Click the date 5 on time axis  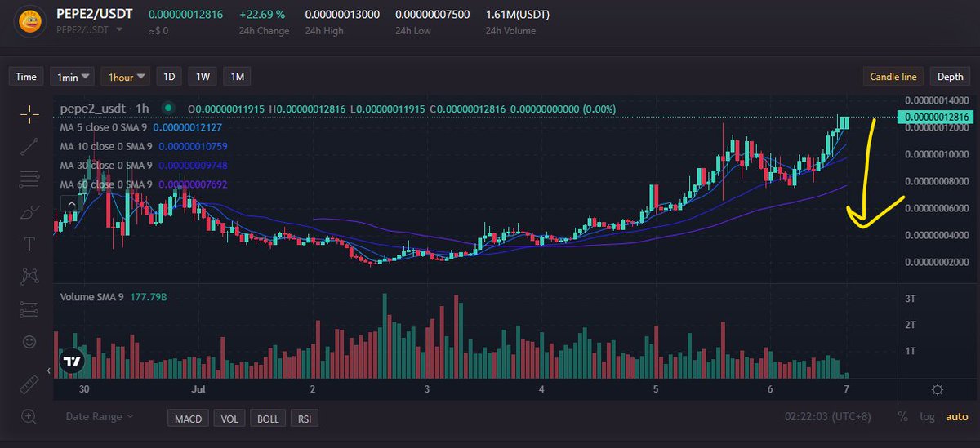click(656, 389)
